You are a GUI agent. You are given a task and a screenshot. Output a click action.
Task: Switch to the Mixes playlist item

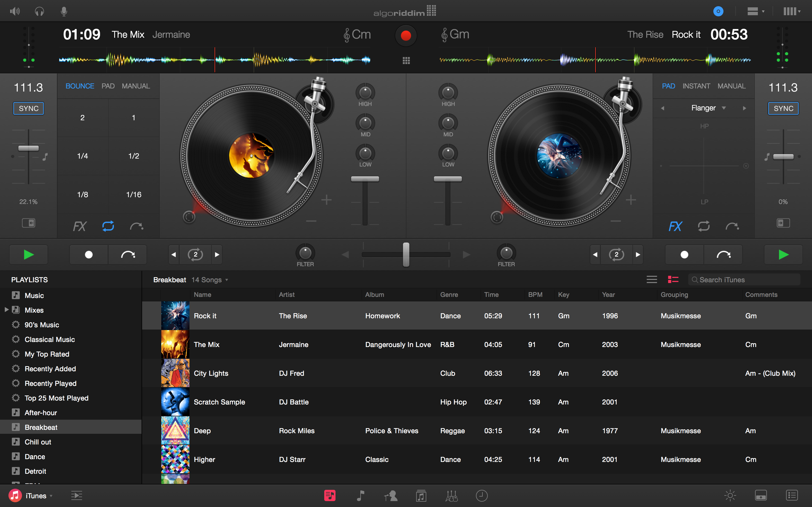33,310
